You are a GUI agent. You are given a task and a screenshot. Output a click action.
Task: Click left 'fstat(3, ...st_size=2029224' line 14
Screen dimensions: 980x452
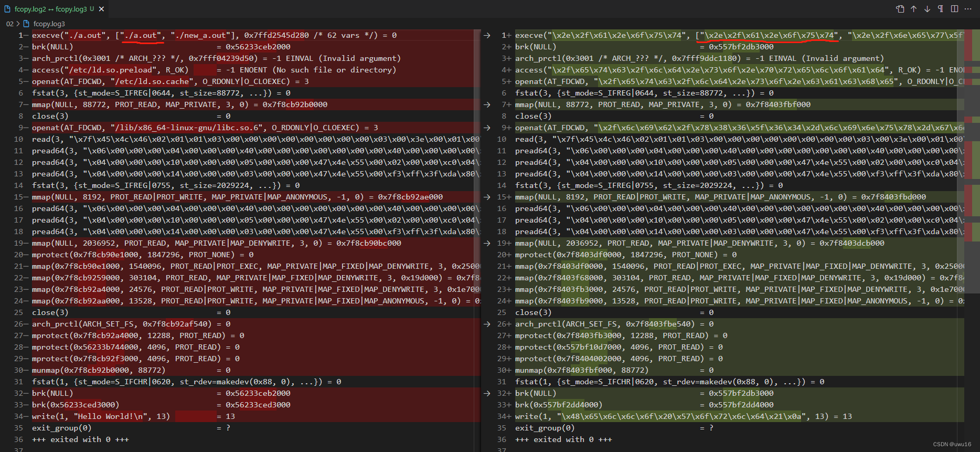166,185
